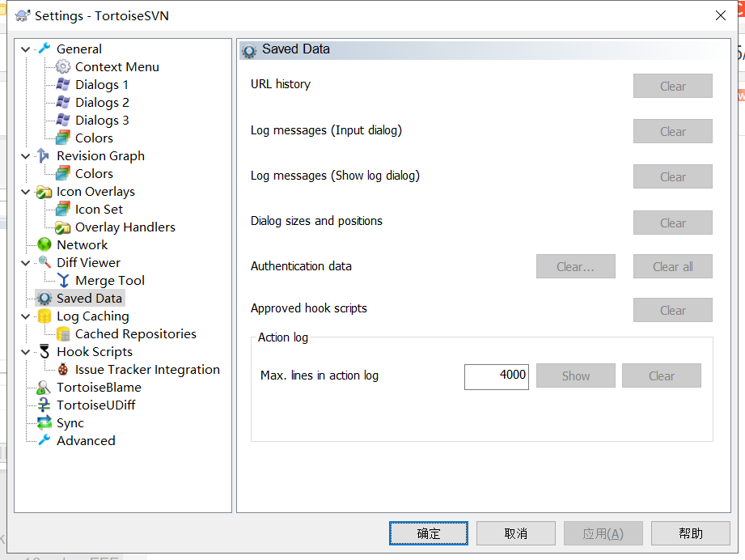Screen dimensions: 745x560
Task: Click Clear... for Authentication data
Action: click(x=575, y=266)
